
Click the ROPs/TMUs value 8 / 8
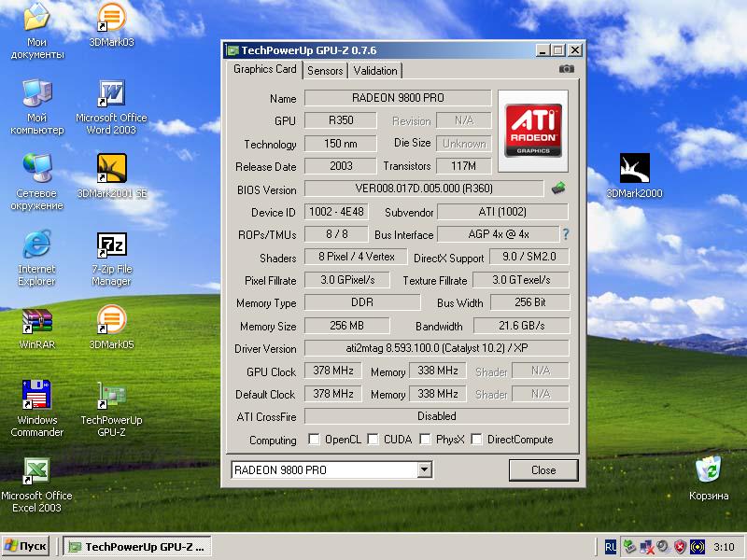click(x=336, y=234)
